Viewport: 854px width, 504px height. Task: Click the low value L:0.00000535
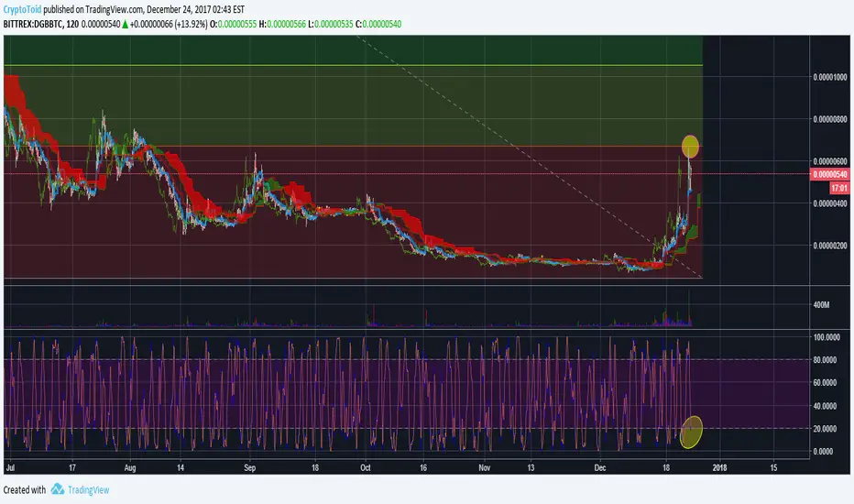(x=331, y=24)
